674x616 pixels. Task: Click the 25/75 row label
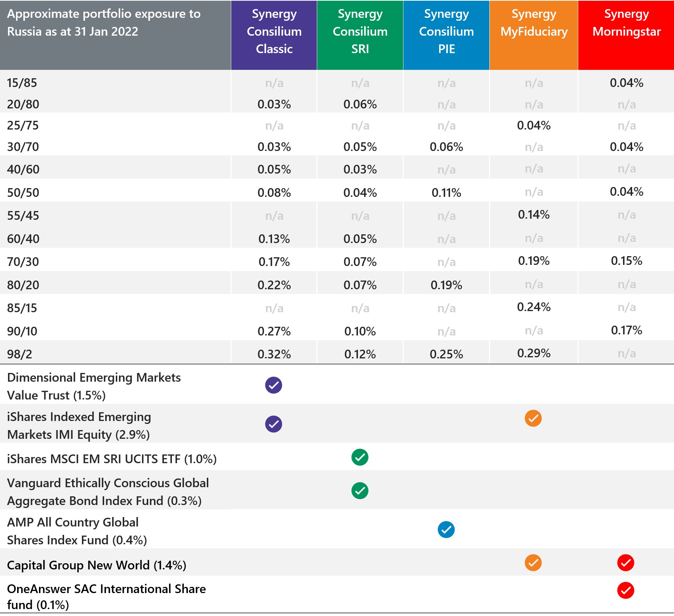[x=23, y=126]
